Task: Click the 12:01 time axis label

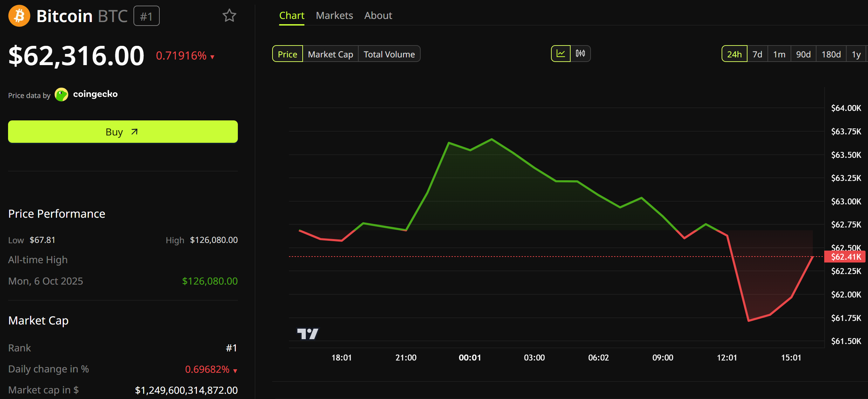Action: 727,357
